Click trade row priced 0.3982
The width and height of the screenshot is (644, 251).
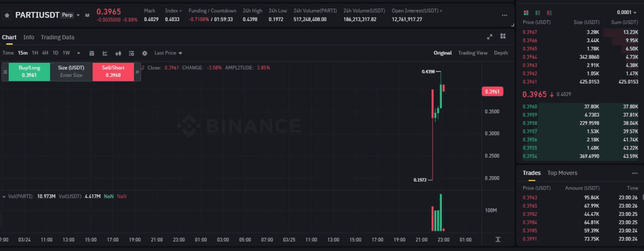click(580, 214)
